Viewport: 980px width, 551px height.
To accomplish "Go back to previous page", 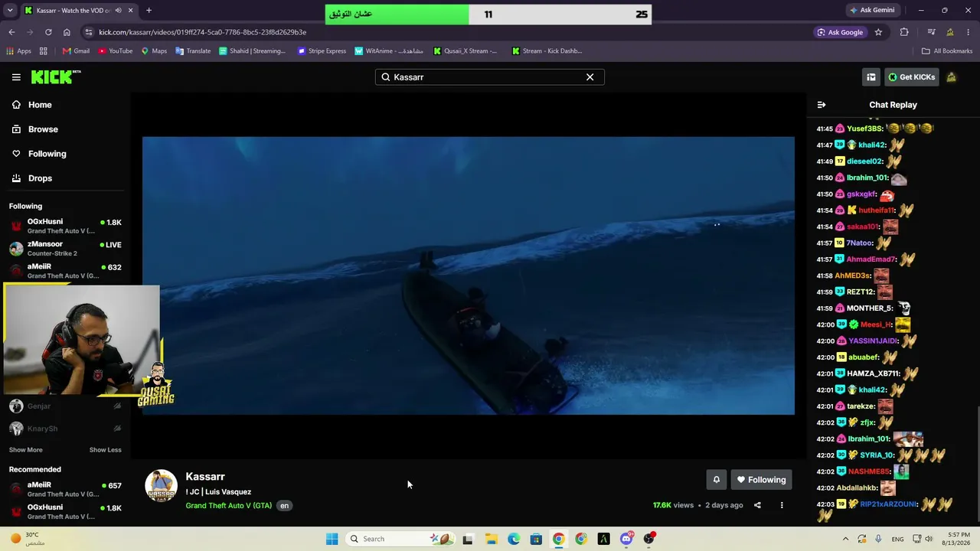I will tap(11, 32).
